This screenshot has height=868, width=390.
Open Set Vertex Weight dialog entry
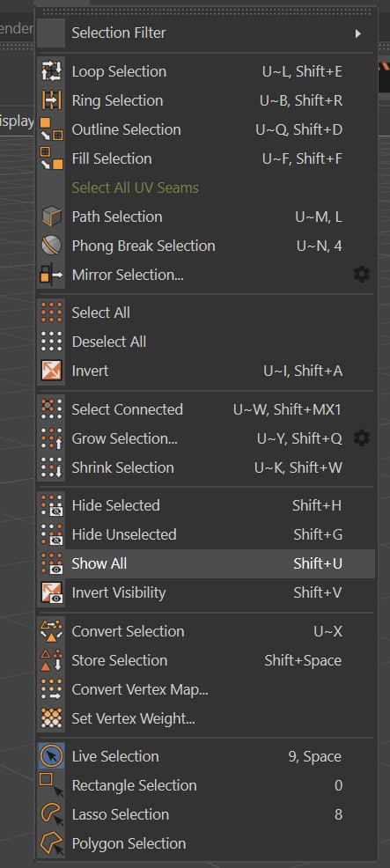(x=206, y=718)
